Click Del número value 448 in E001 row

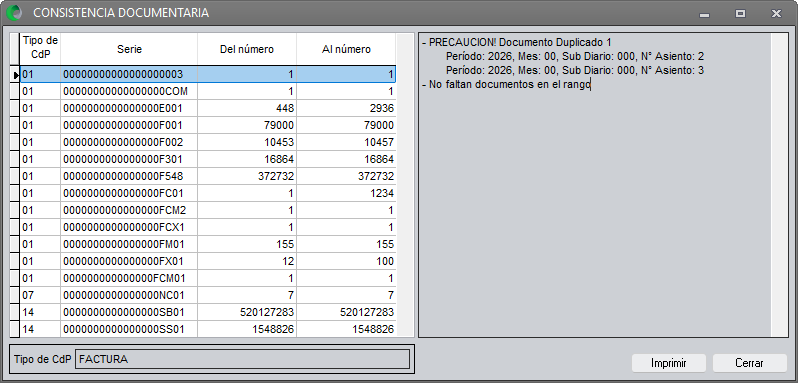tap(247, 108)
